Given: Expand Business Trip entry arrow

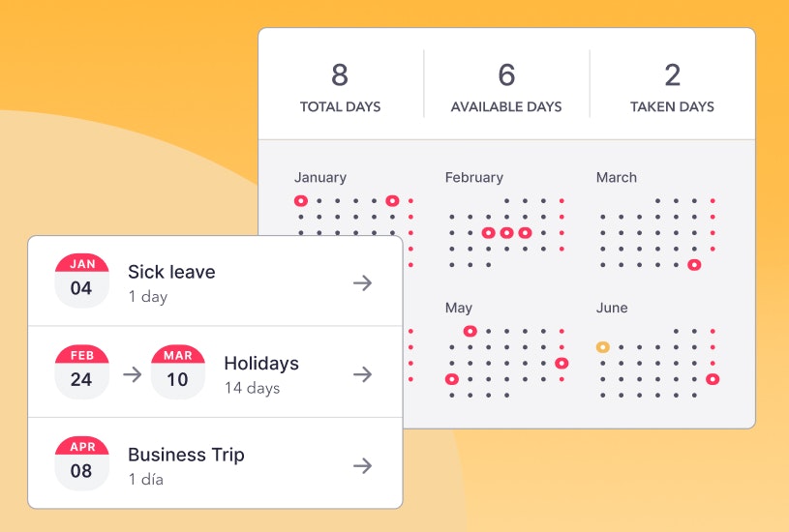Looking at the screenshot, I should (362, 465).
